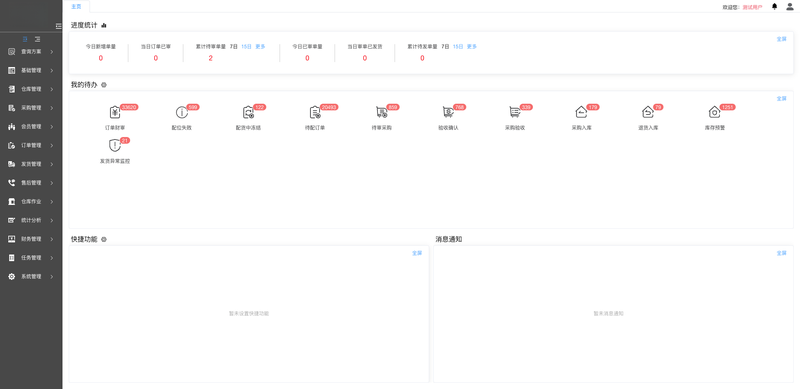The image size is (800, 389).
Task: Open the 订单财审 to-do icon
Action: (x=115, y=112)
